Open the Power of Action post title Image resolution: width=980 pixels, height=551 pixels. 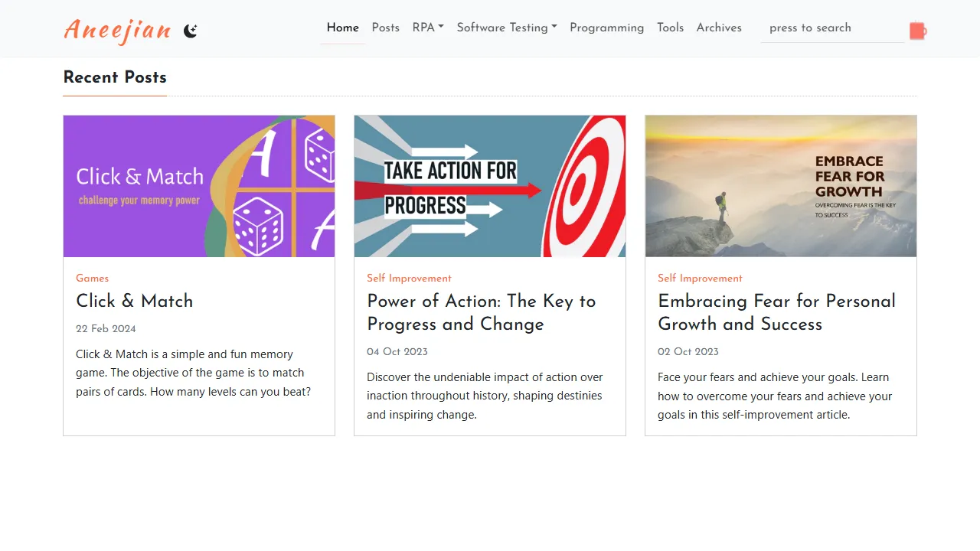482,312
